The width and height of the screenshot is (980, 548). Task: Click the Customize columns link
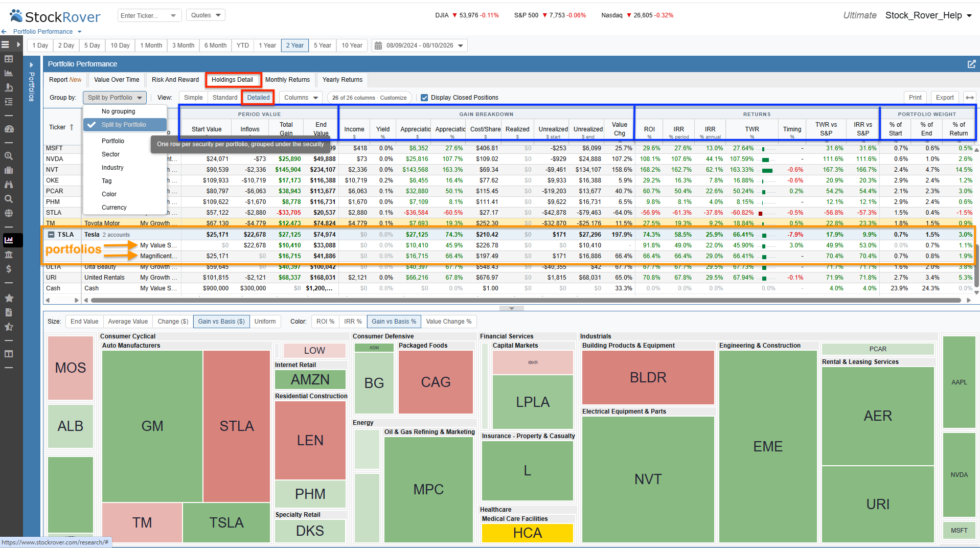pyautogui.click(x=393, y=98)
